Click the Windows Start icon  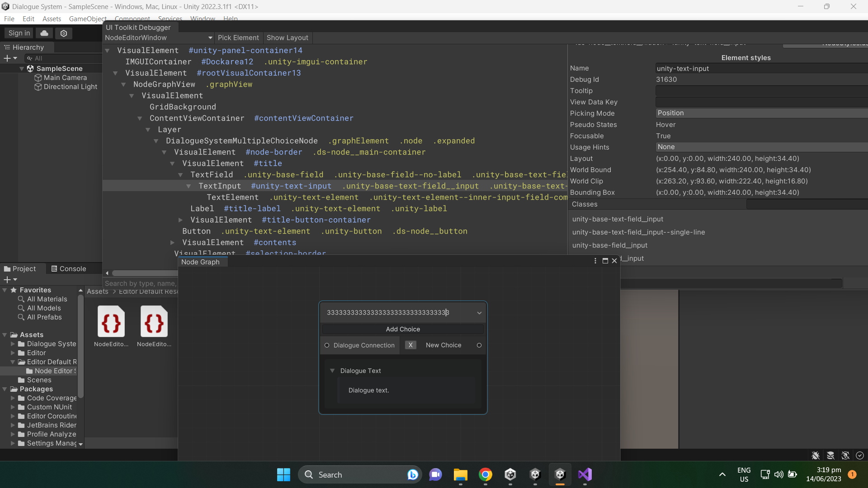(x=283, y=474)
